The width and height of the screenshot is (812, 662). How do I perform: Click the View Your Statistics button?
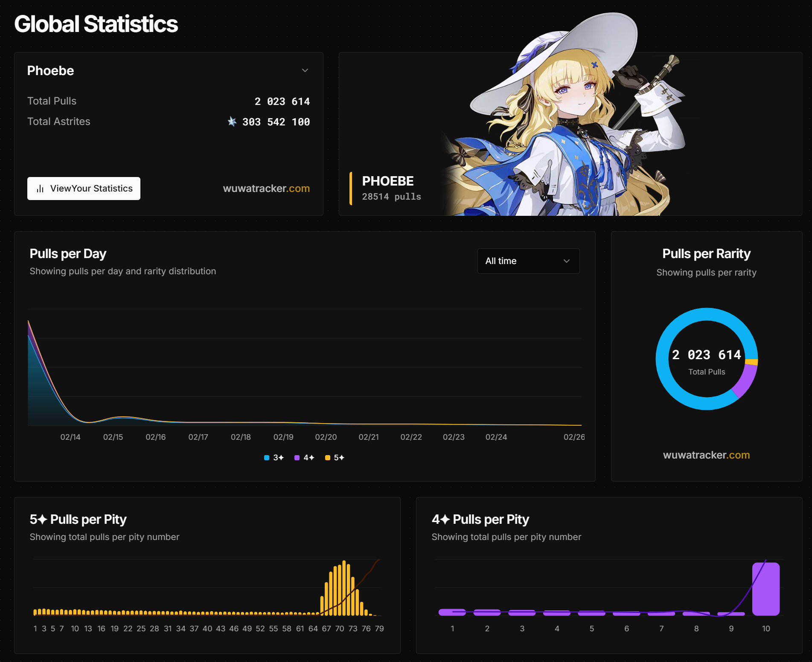tap(84, 189)
